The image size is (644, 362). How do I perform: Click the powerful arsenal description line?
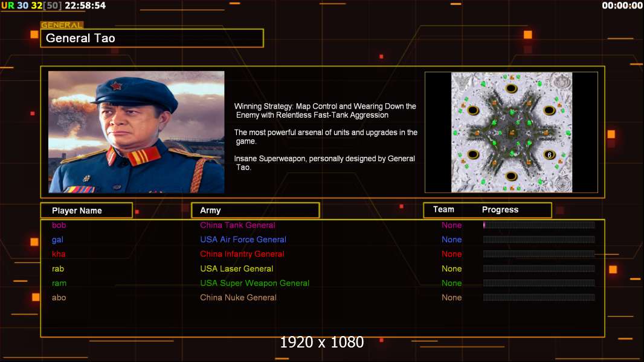pos(325,137)
